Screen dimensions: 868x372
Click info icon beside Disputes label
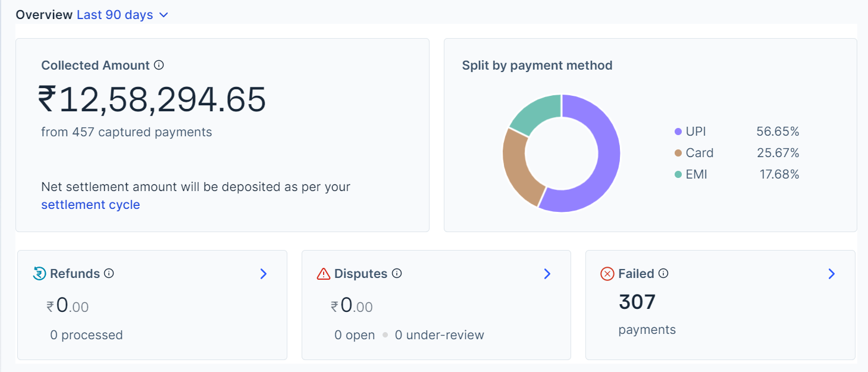(x=397, y=273)
